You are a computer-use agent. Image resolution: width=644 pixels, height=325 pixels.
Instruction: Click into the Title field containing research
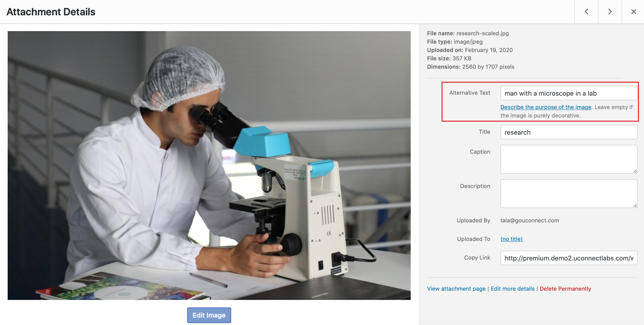tap(569, 132)
